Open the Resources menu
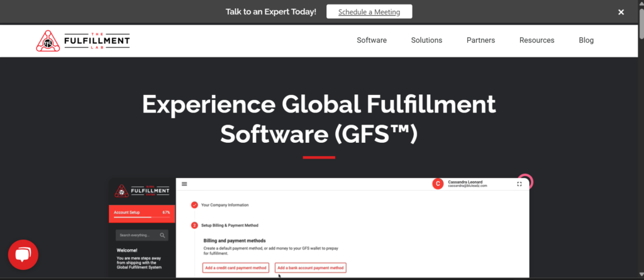Image resolution: width=644 pixels, height=280 pixels. tap(537, 40)
